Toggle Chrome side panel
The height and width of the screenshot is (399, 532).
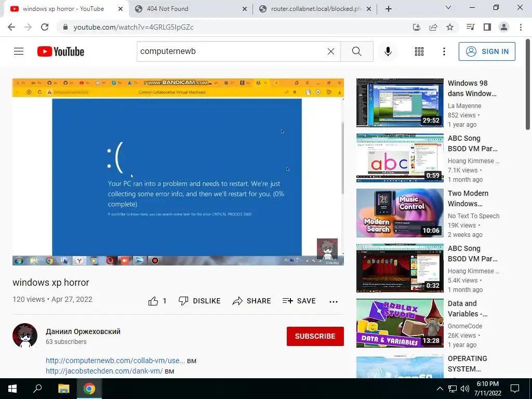click(x=487, y=27)
